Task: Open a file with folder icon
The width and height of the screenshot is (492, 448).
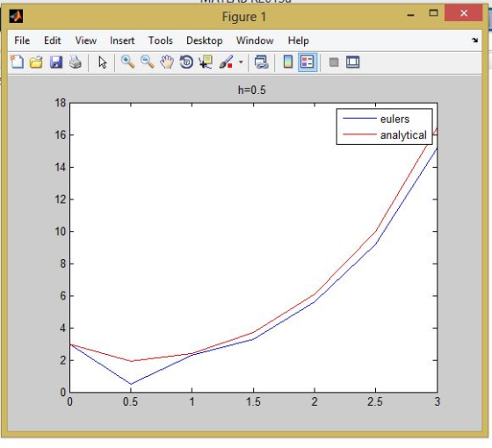Action: tap(36, 62)
